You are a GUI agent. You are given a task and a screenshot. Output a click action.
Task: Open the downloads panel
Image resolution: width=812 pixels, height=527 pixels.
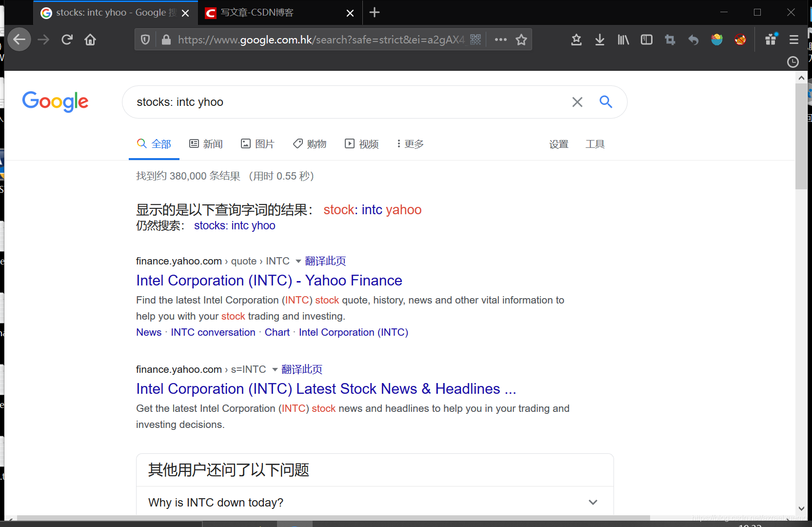(600, 40)
